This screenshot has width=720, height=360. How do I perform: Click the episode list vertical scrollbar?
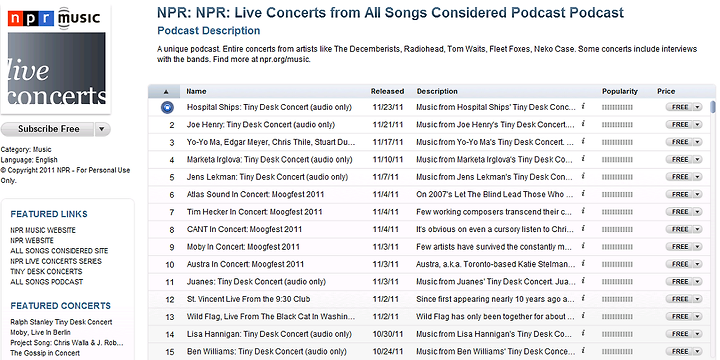pyautogui.click(x=713, y=230)
